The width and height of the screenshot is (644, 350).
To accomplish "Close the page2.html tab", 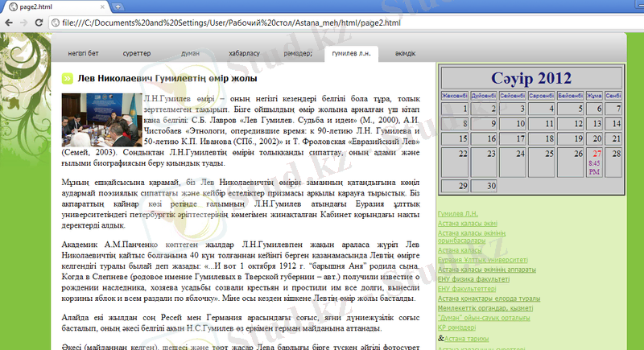I will tap(103, 6).
